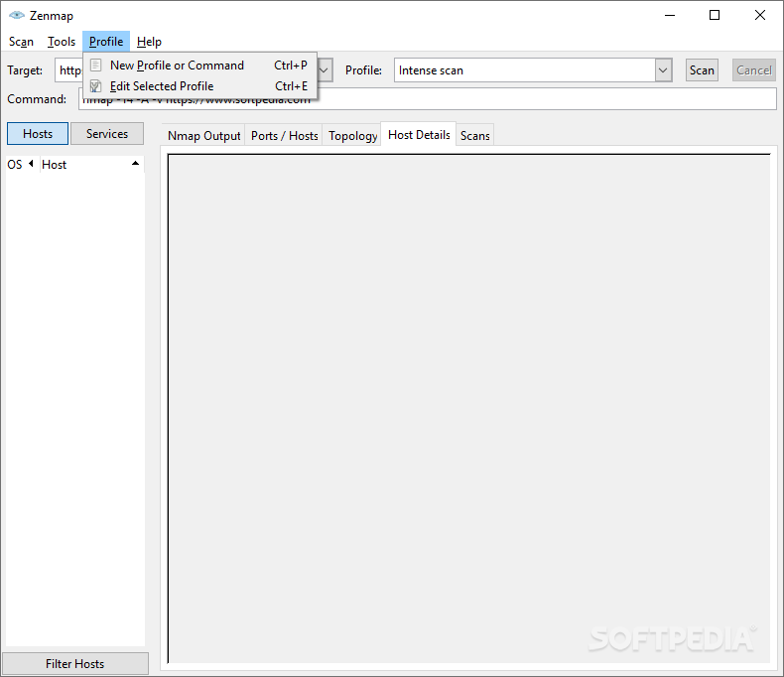Switch to the Nmap Output tab
Screen dimensions: 784x677
[203, 136]
